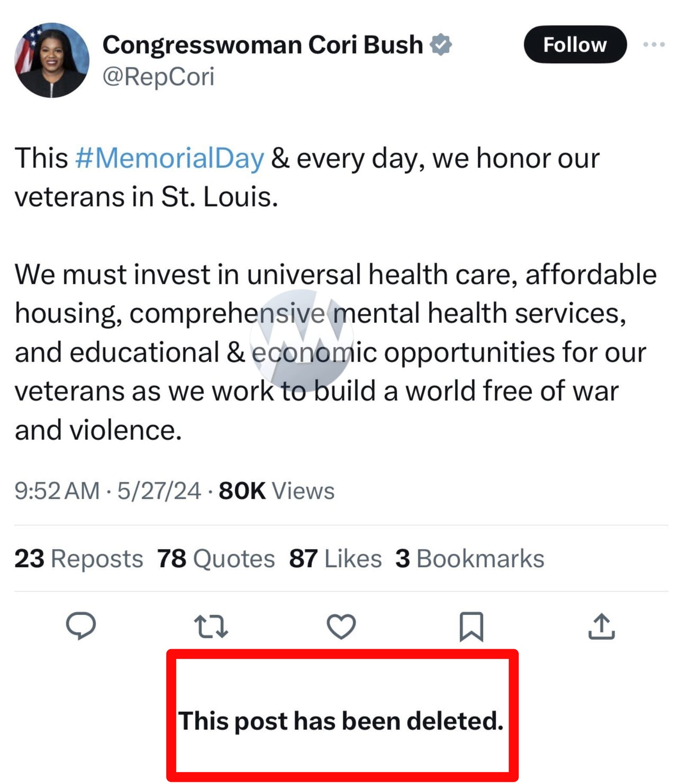Open the 80K Views analytics
This screenshot has height=784, width=685.
(276, 491)
